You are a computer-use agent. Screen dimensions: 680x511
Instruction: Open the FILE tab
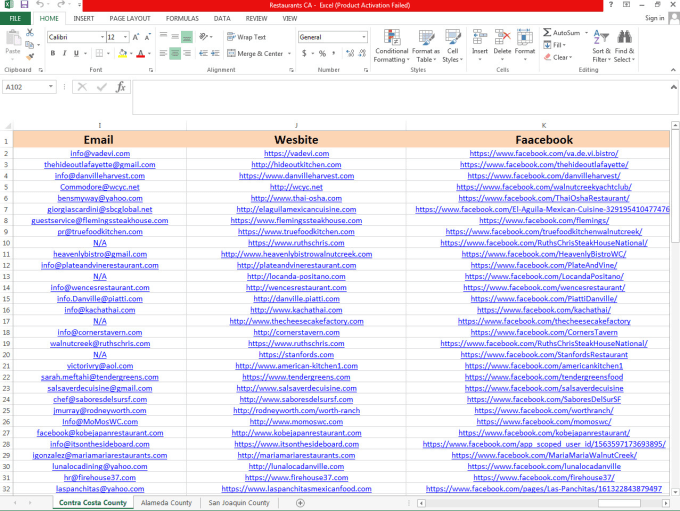pos(15,18)
